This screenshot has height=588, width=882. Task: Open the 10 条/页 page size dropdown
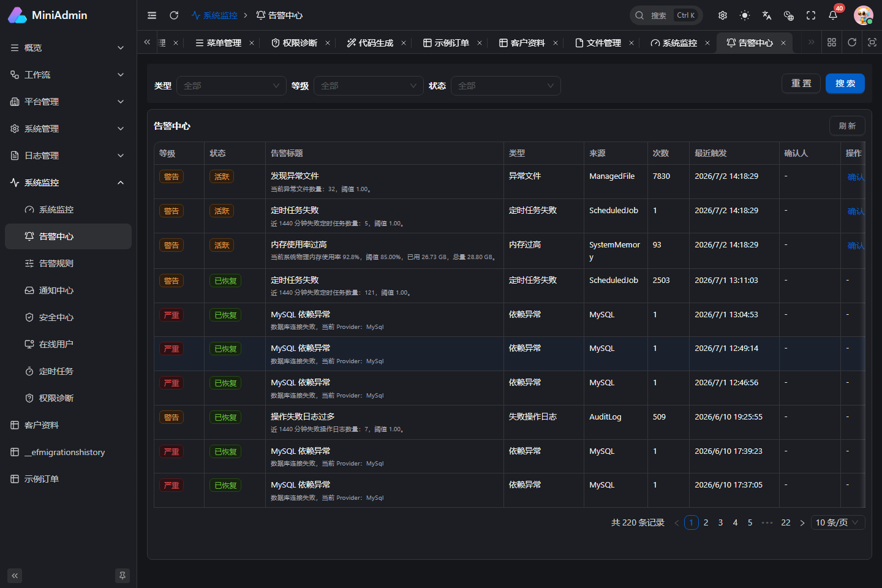point(838,522)
